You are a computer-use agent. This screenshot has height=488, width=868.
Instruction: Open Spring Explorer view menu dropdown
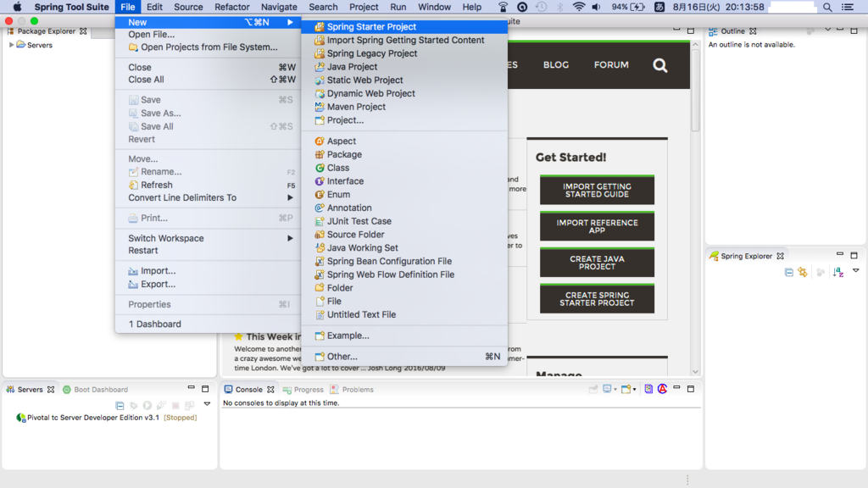(x=856, y=270)
